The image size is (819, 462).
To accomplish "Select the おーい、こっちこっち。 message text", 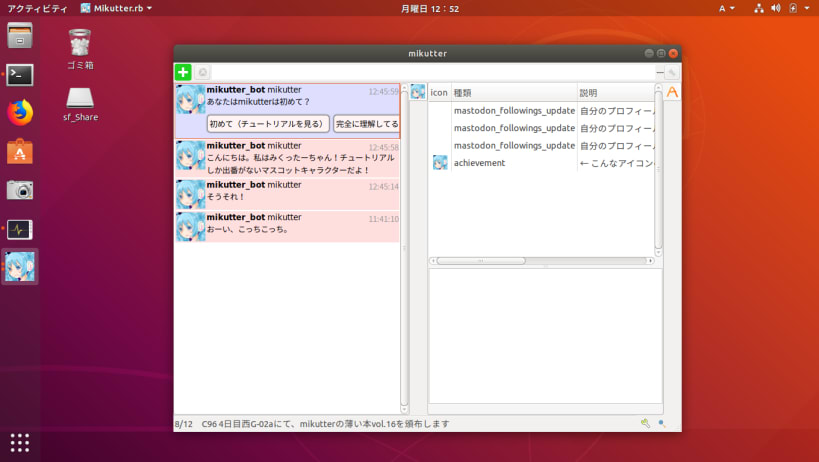I will tap(248, 229).
